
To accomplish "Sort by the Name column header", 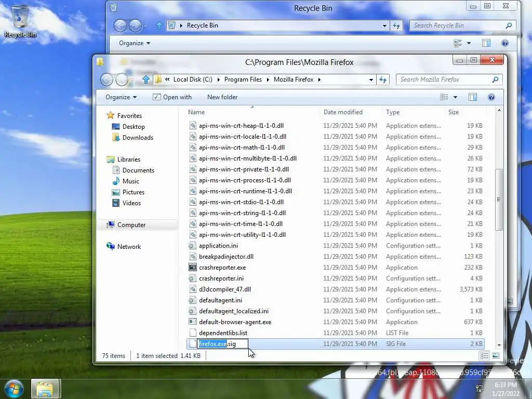I will click(x=253, y=112).
